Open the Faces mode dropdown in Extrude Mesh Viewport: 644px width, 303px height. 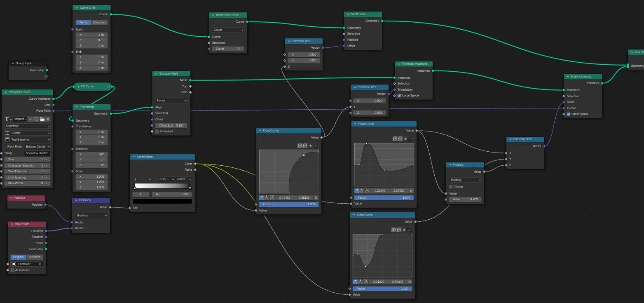tap(171, 100)
